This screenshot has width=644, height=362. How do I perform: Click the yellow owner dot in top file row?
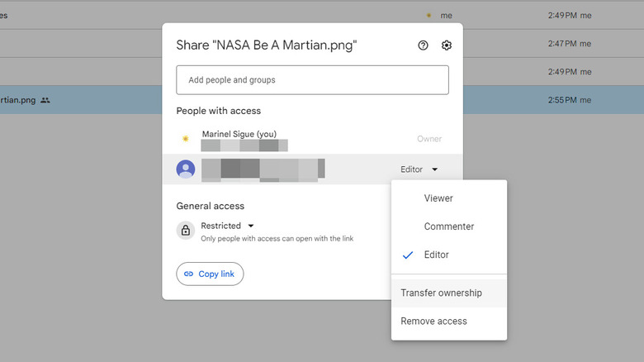click(x=428, y=15)
